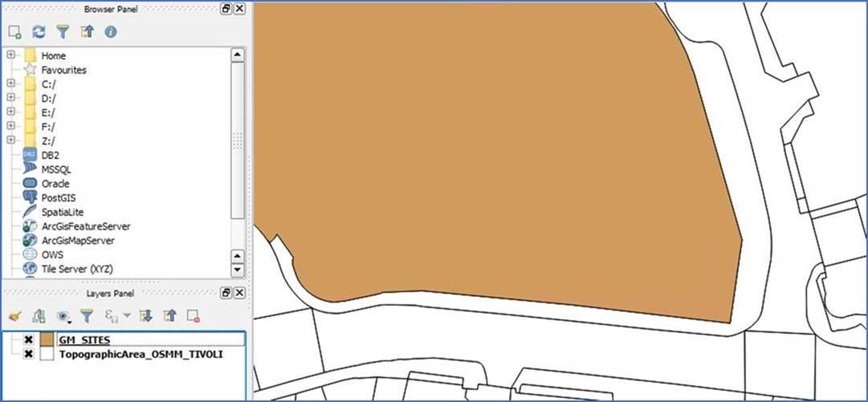This screenshot has height=402, width=868.
Task: Open the Browser Panel filter funnel
Action: 63,32
